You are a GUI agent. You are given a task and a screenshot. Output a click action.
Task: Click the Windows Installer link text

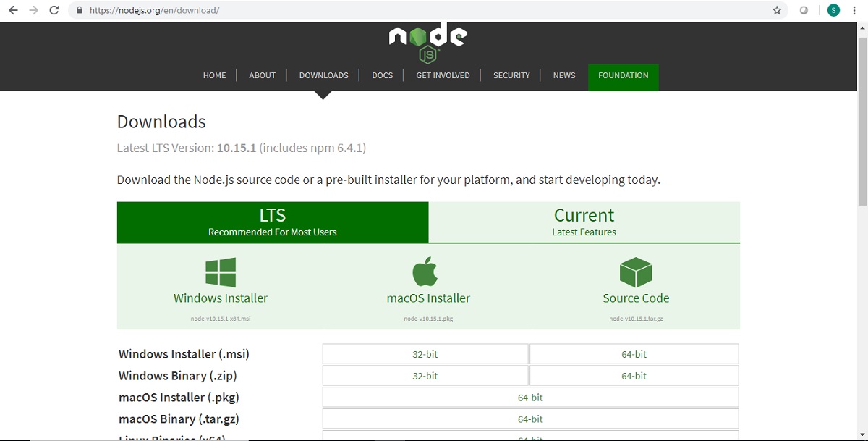click(x=221, y=298)
